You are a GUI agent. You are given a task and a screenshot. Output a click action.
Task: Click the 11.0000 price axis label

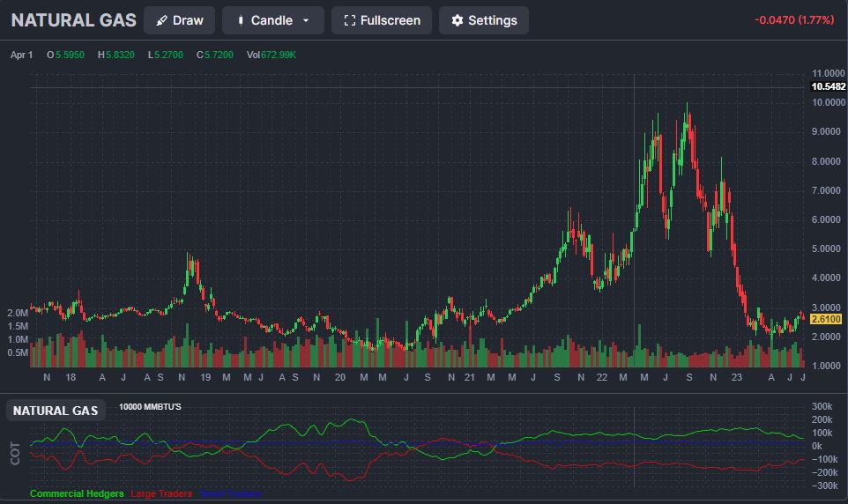click(828, 73)
